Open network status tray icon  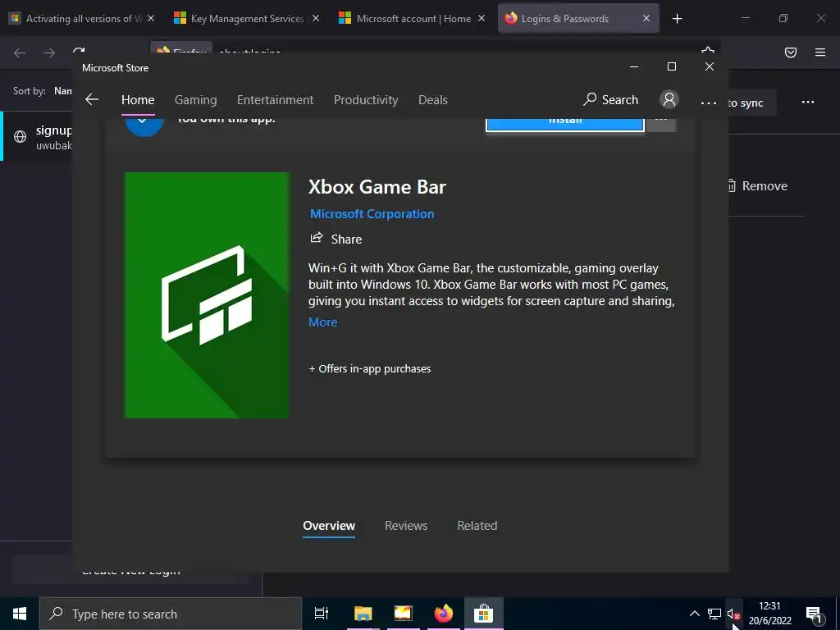click(x=714, y=614)
